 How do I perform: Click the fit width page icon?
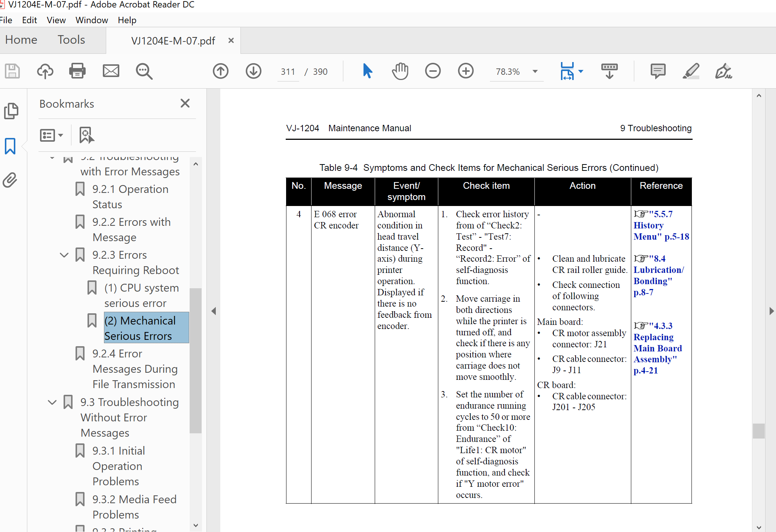(x=567, y=71)
